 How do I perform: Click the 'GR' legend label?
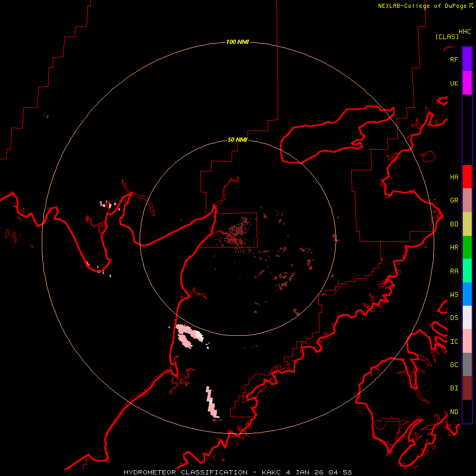(x=454, y=200)
